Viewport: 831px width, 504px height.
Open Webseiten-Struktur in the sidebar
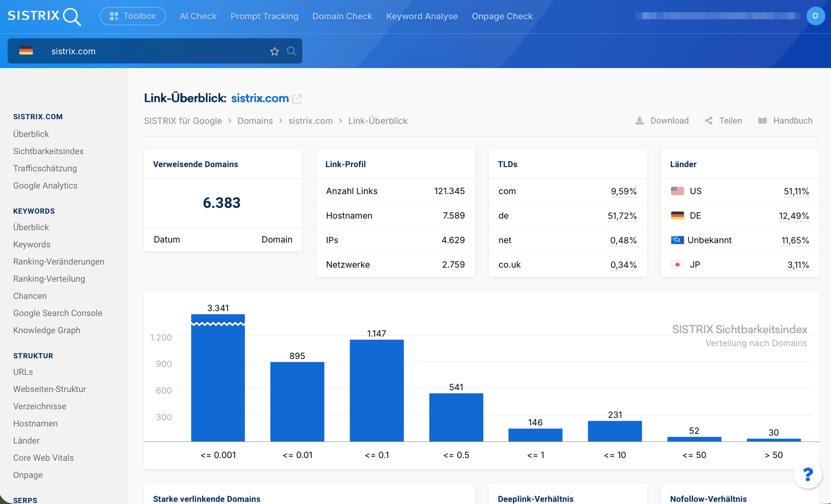tap(50, 389)
